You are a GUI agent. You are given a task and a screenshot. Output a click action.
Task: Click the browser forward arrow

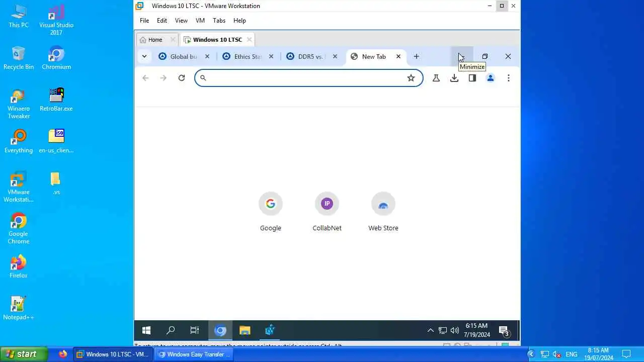pos(163,78)
